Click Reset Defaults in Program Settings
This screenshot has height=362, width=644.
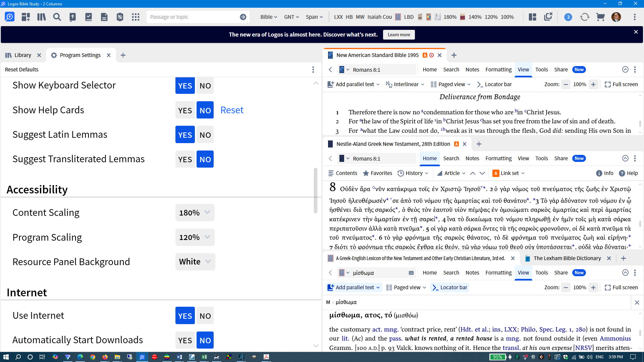21,69
